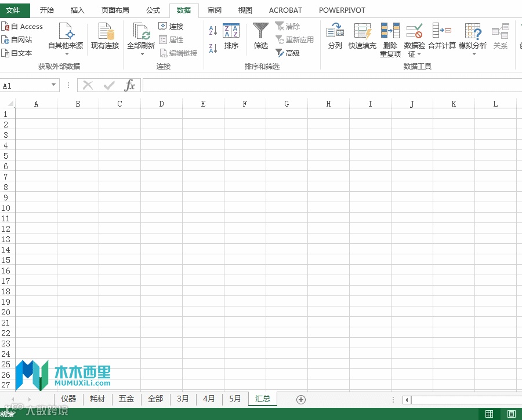Click the fx insert function button
The width and height of the screenshot is (522, 420).
[129, 86]
